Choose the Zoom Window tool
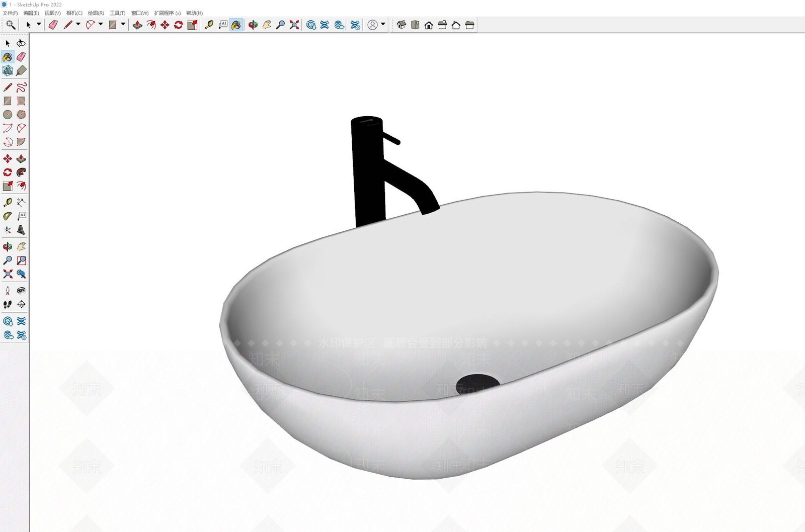Screen dimensions: 805x532 coord(21,260)
